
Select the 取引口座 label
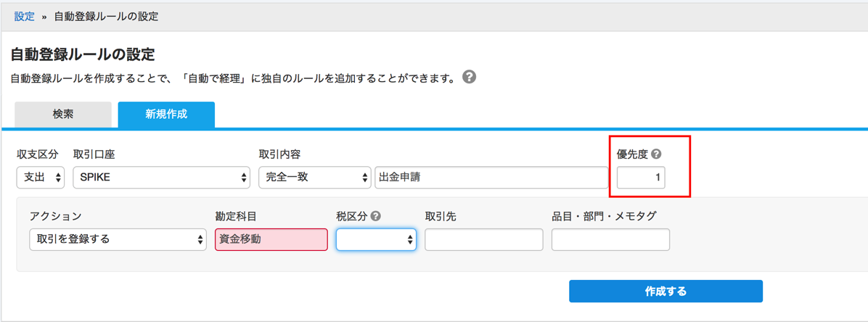tap(94, 154)
